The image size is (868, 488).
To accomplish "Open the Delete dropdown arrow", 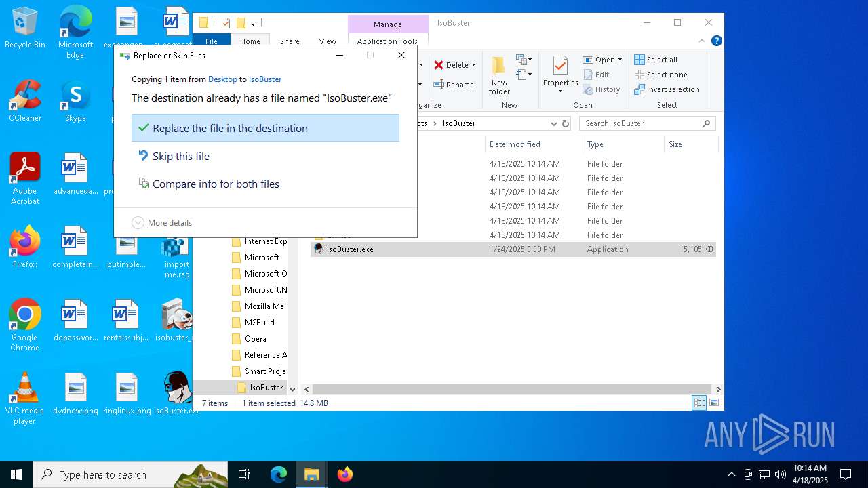I will 473,65.
